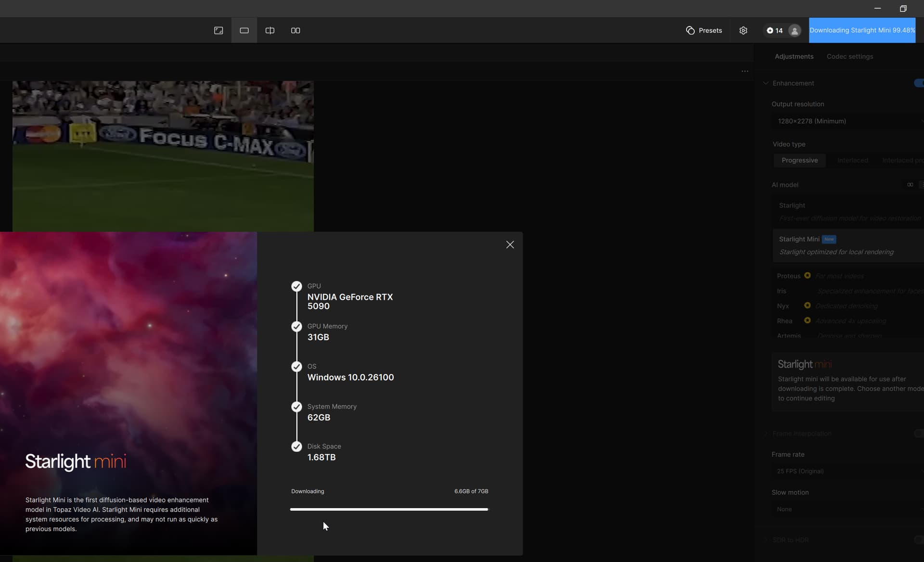
Task: Click the download progress bar
Action: 389,509
